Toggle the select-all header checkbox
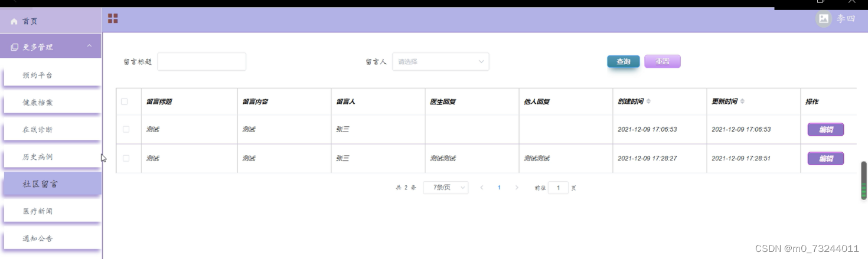The width and height of the screenshot is (868, 259). coord(125,101)
